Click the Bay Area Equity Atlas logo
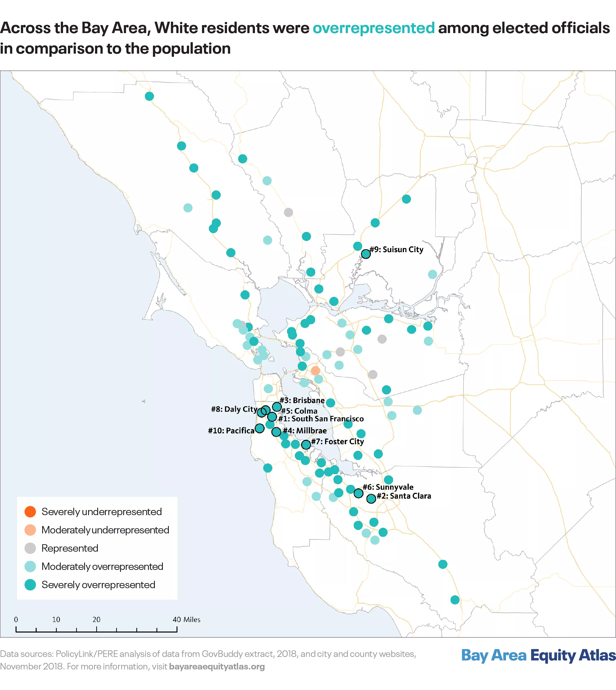The image size is (616, 690). pos(538,655)
